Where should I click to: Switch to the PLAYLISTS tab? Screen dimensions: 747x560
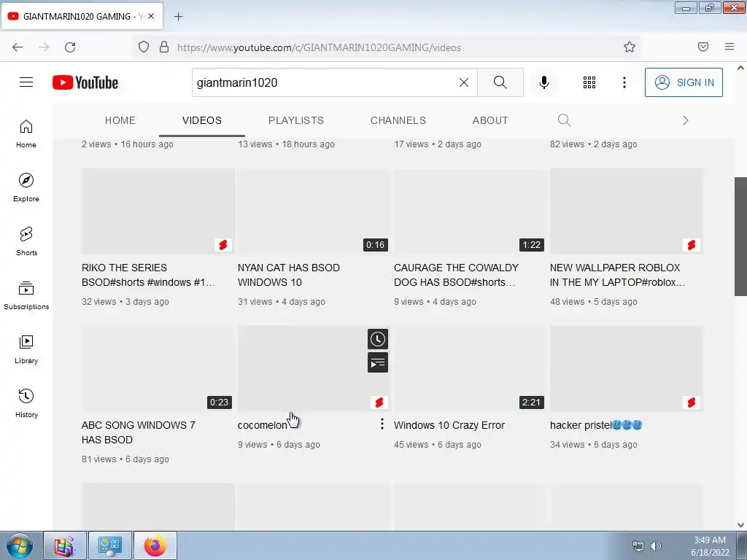[x=296, y=120]
